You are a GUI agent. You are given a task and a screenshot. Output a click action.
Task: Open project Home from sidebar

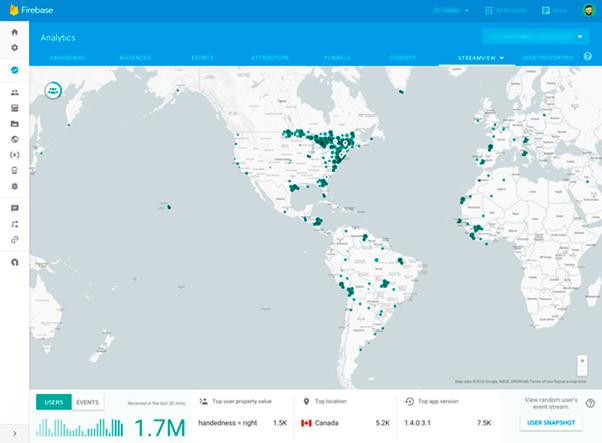14,33
